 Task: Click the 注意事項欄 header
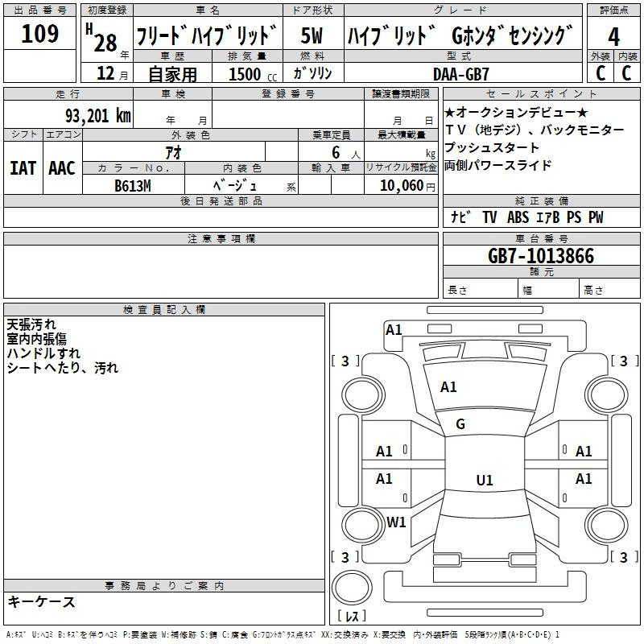tap(221, 238)
